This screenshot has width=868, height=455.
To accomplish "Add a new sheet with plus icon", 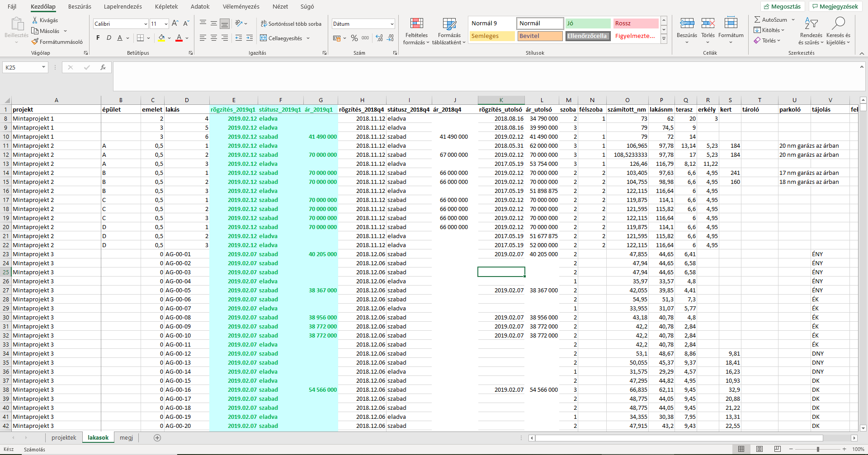I will click(x=157, y=438).
